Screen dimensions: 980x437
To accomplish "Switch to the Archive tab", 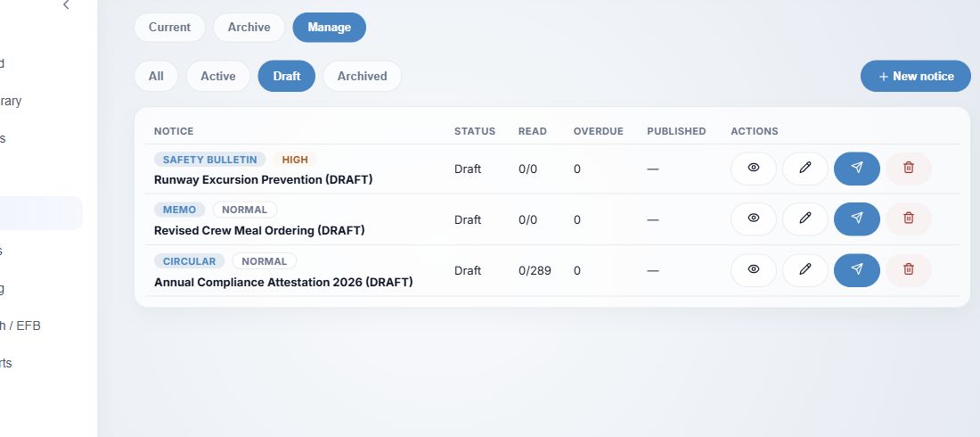I will coord(249,28).
